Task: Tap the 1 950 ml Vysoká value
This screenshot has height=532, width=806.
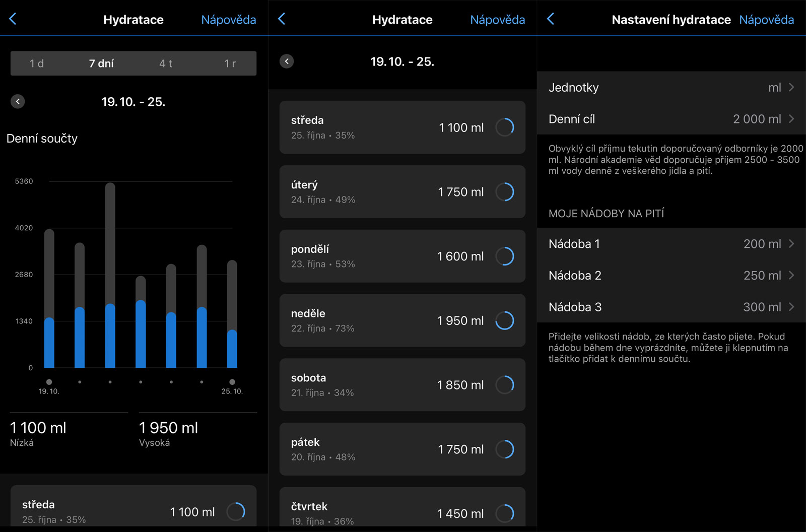Action: (x=169, y=428)
